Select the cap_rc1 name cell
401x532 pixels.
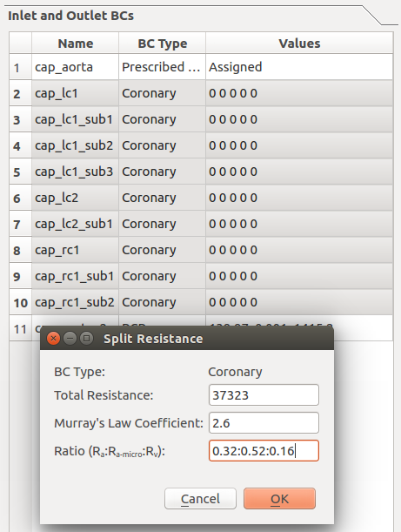(76, 250)
